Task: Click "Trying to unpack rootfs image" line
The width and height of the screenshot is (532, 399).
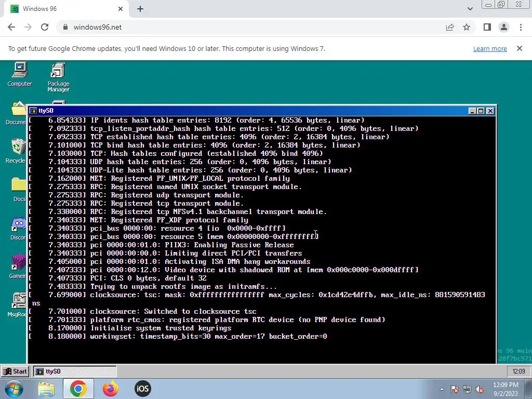Action: (183, 287)
